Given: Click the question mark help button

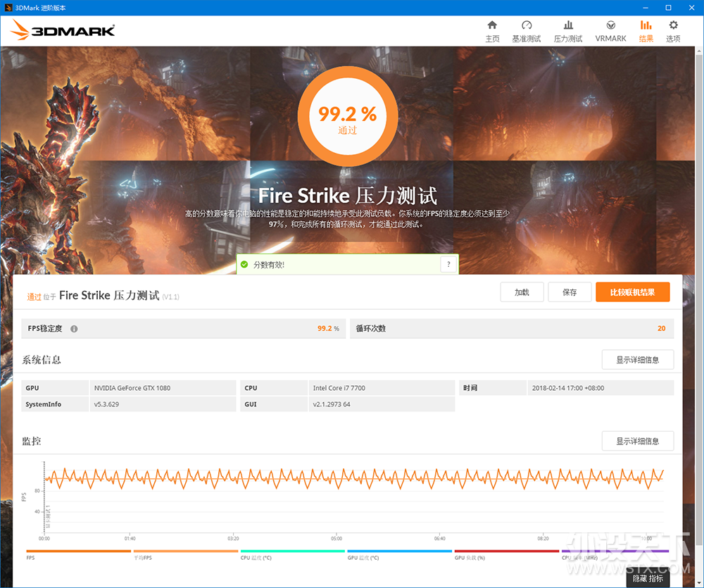Looking at the screenshot, I should (x=448, y=264).
